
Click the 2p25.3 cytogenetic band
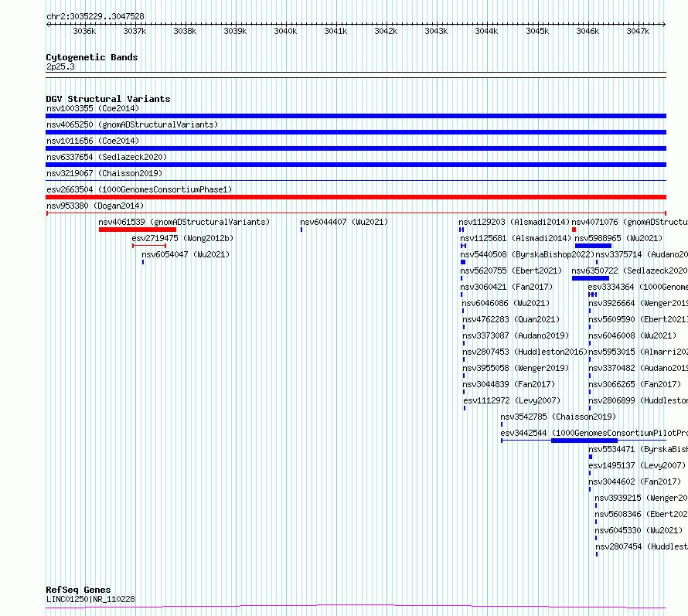[x=60, y=66]
